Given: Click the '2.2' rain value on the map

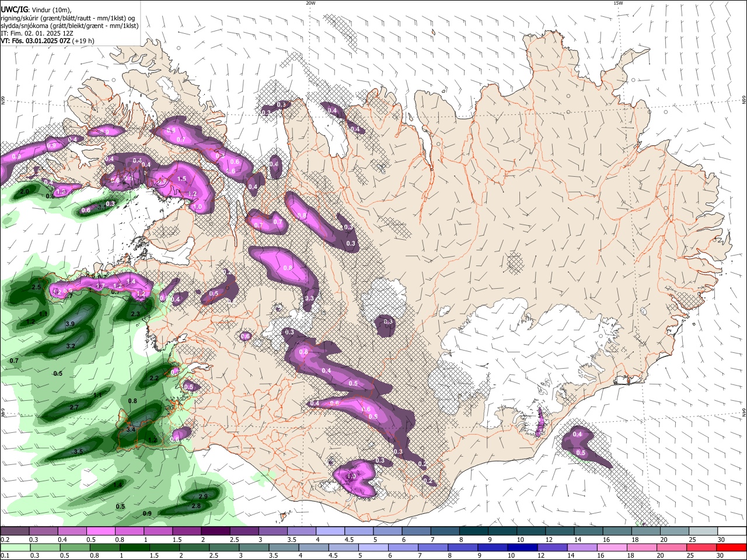Looking at the screenshot, I should (x=154, y=378).
